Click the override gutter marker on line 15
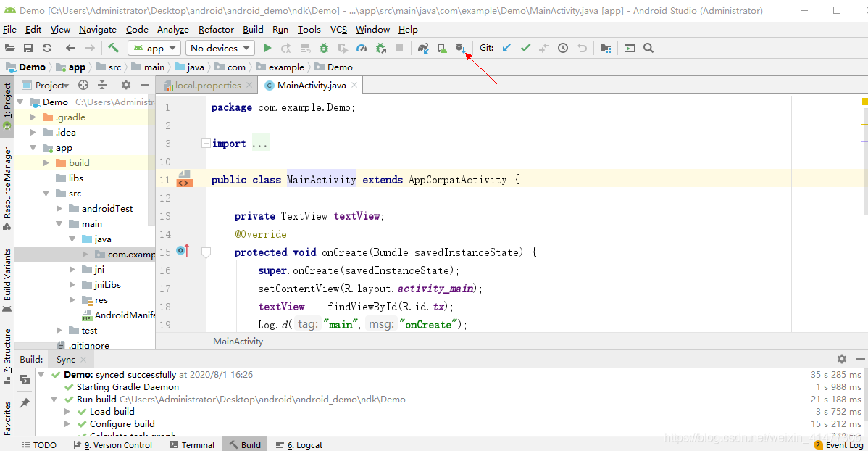868x451 pixels. pyautogui.click(x=183, y=251)
